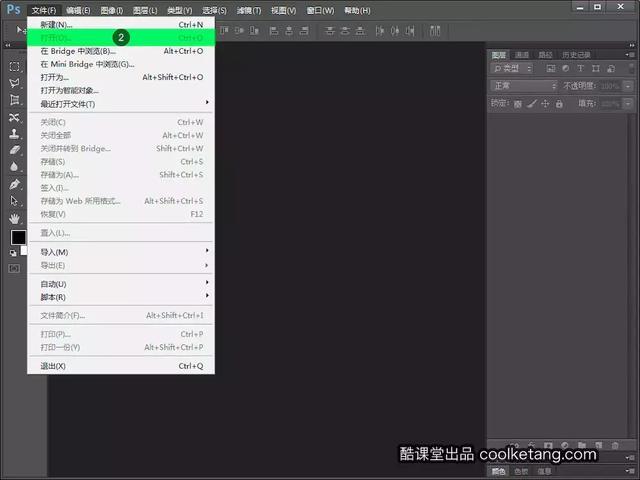Select the Rectangular Marquee tool
640x480 pixels.
pos(15,67)
